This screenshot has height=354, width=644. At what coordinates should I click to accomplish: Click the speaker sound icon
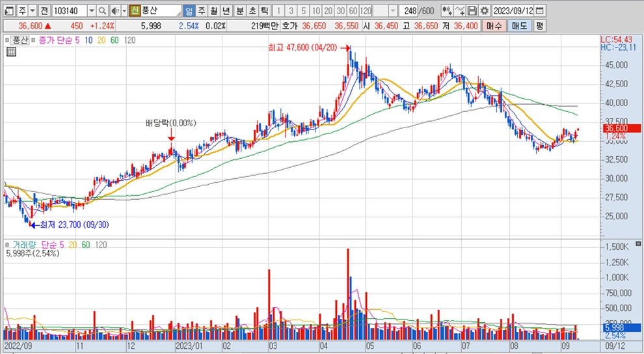pos(114,11)
